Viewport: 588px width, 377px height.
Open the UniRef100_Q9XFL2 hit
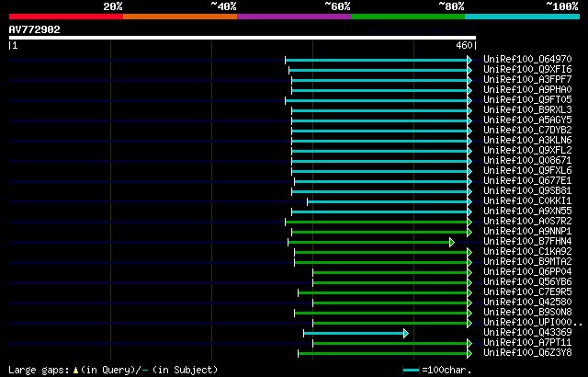pyautogui.click(x=527, y=151)
